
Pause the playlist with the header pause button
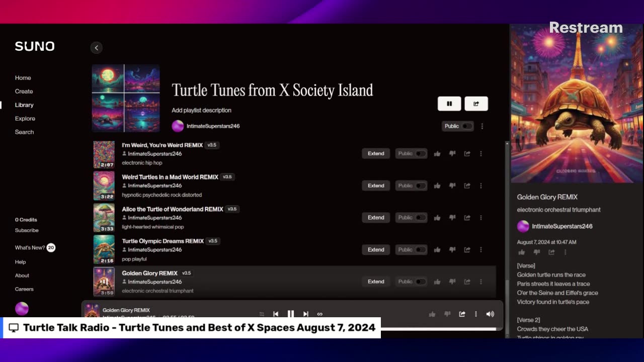[x=449, y=104]
